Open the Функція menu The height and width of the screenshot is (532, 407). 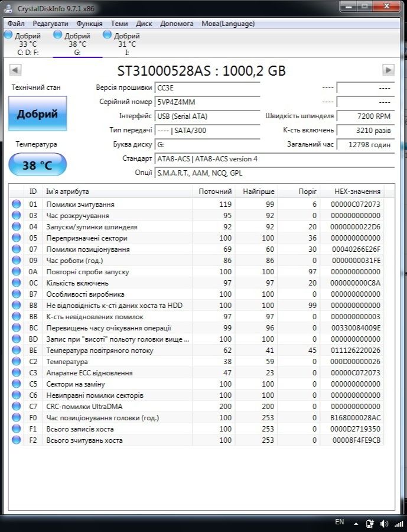[x=89, y=24]
